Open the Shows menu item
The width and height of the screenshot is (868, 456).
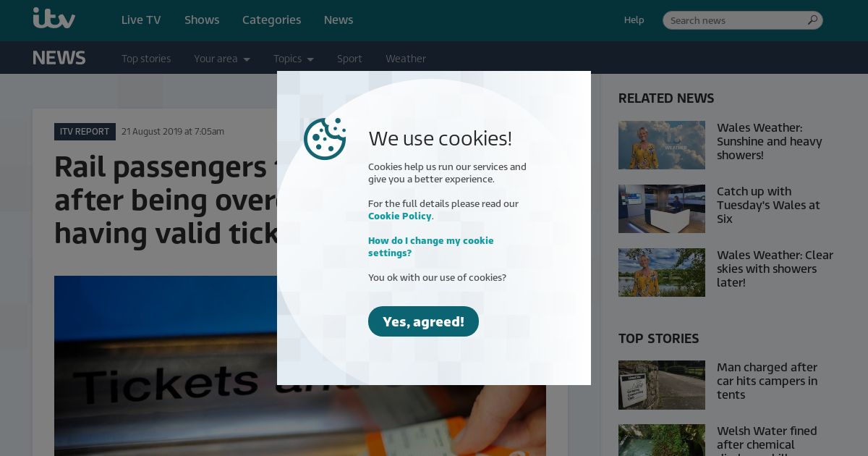[202, 20]
